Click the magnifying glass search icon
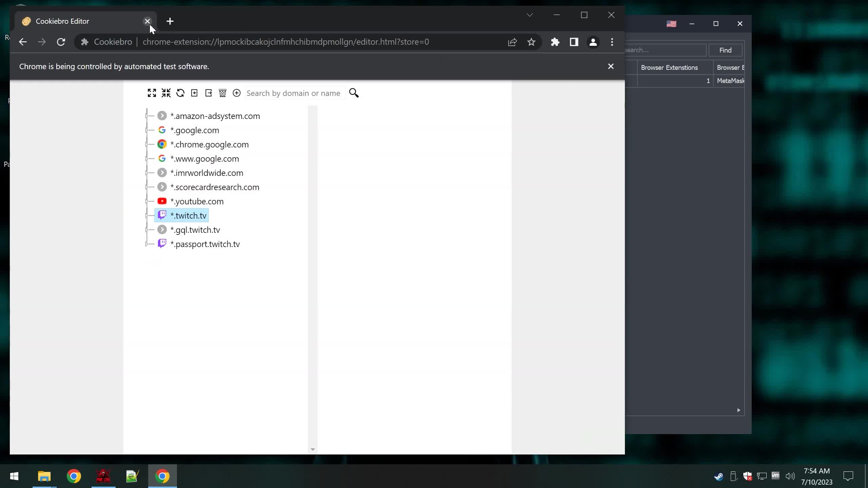The width and height of the screenshot is (868, 488). pos(354,93)
